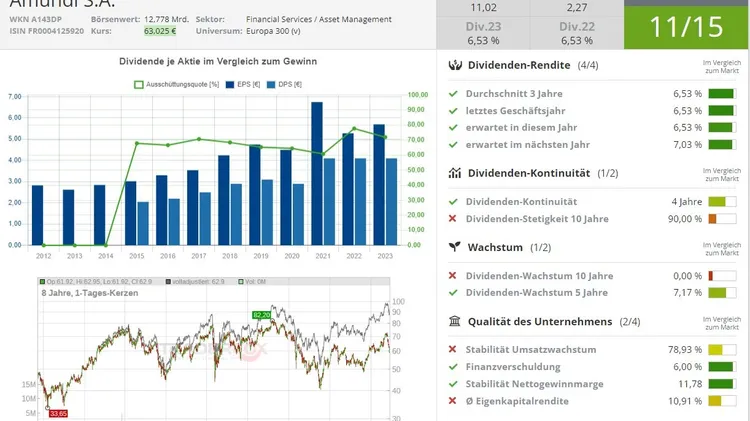Image resolution: width=750 pixels, height=421 pixels.
Task: Click the Qualität des Unternehmens building icon
Action: coord(454,321)
